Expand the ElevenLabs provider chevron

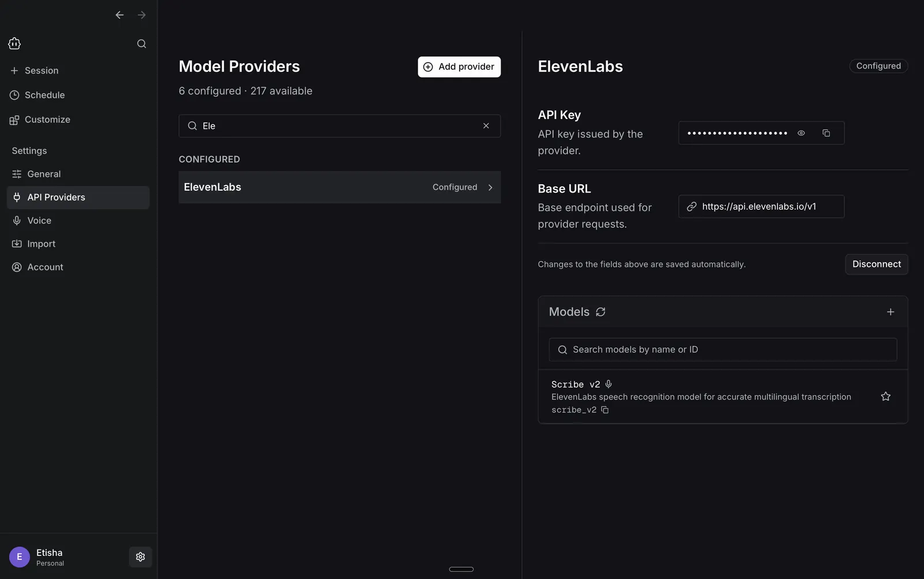point(490,187)
